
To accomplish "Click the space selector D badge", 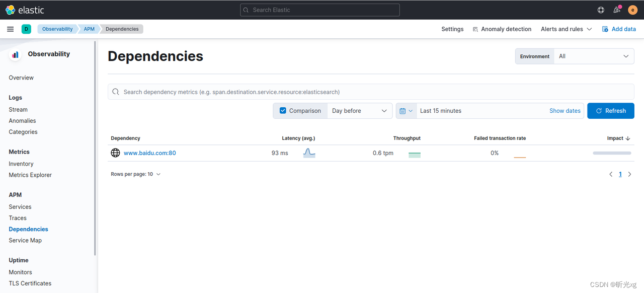I will tap(26, 29).
